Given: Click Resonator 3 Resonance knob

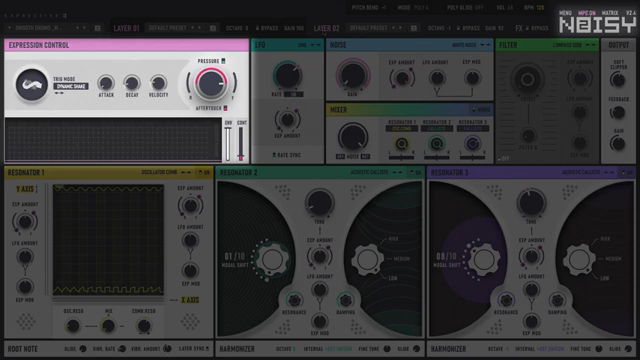Looking at the screenshot, I should point(506,300).
